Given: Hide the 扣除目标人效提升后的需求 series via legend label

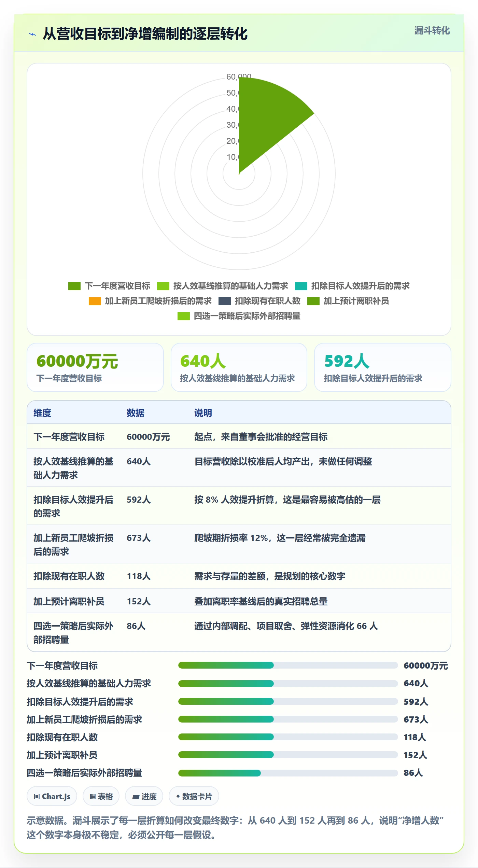Looking at the screenshot, I should coord(360,286).
